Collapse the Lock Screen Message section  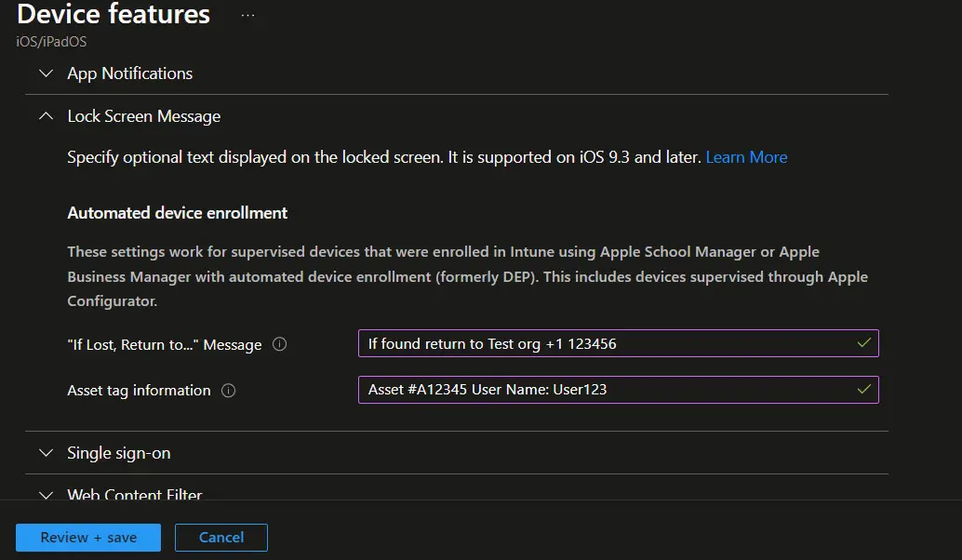tap(143, 115)
